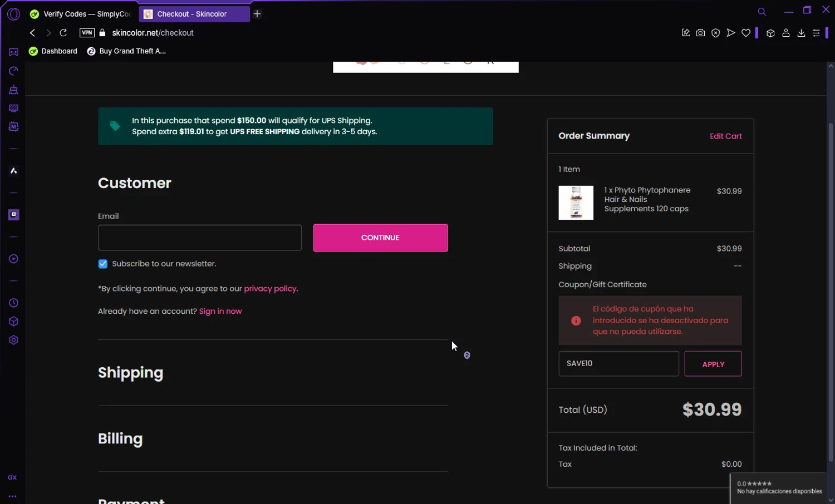Open Buy Grand Theft A... bookmark
Image resolution: width=835 pixels, height=504 pixels.
(126, 51)
